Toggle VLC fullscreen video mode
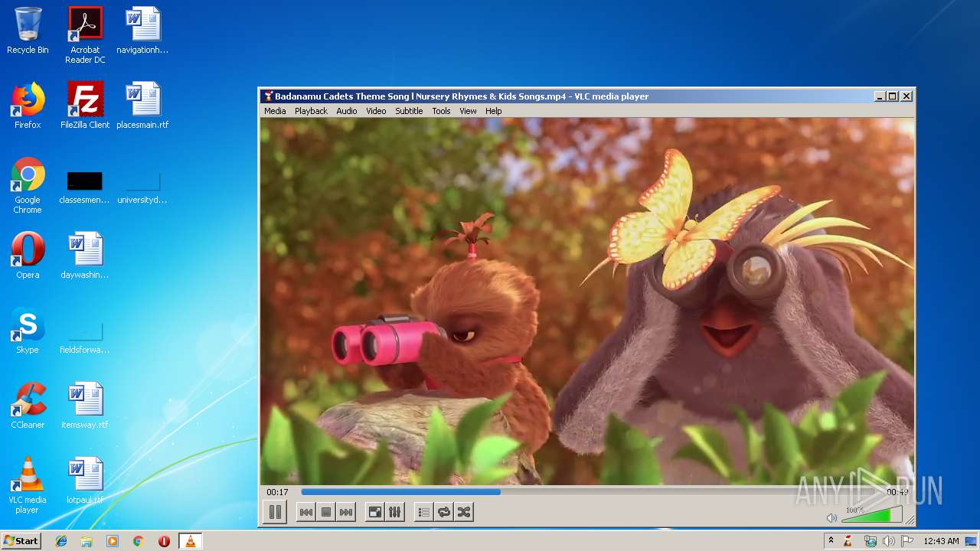 click(375, 512)
